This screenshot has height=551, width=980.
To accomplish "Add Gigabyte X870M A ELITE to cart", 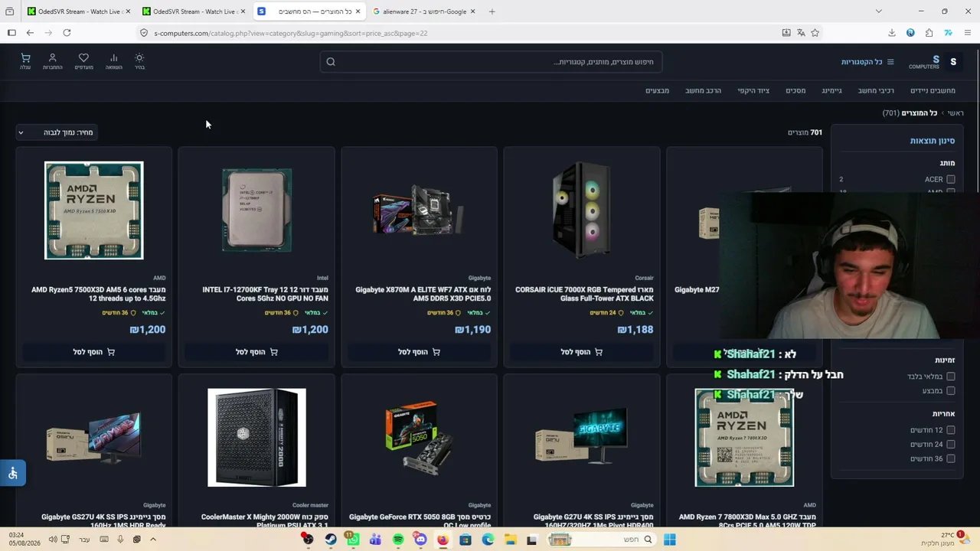I will tap(419, 352).
